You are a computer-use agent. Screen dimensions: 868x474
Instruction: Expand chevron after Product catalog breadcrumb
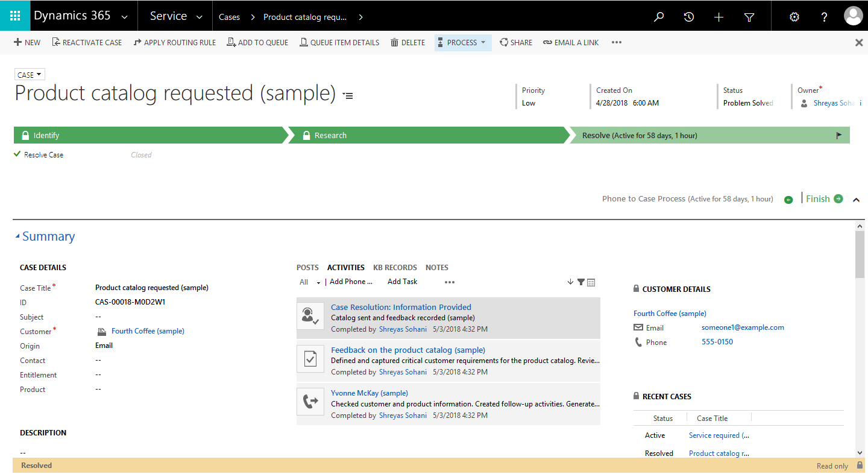[360, 17]
